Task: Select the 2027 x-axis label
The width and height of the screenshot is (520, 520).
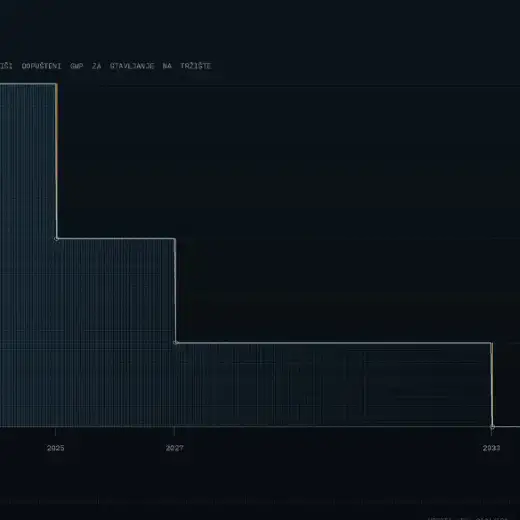Action: (x=175, y=448)
